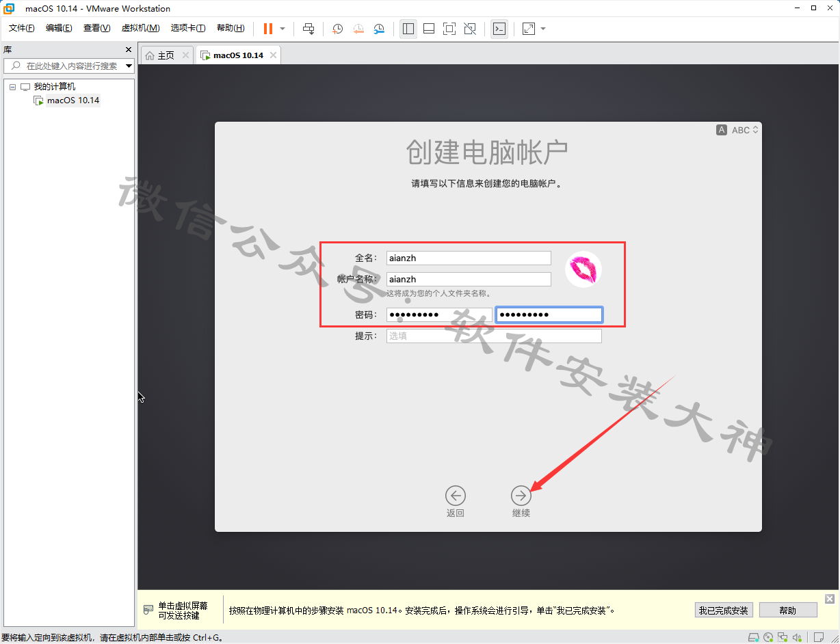
Task: Click the 提示 hint field
Action: (494, 336)
